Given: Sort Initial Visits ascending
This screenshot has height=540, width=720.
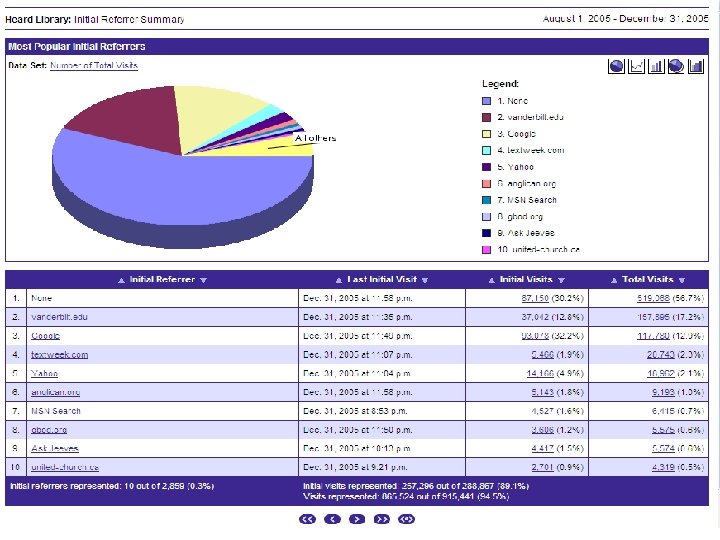Looking at the screenshot, I should 491,280.
